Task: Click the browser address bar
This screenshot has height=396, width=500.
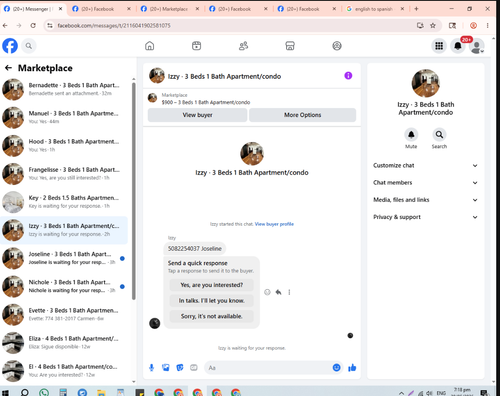Action: 233,25
